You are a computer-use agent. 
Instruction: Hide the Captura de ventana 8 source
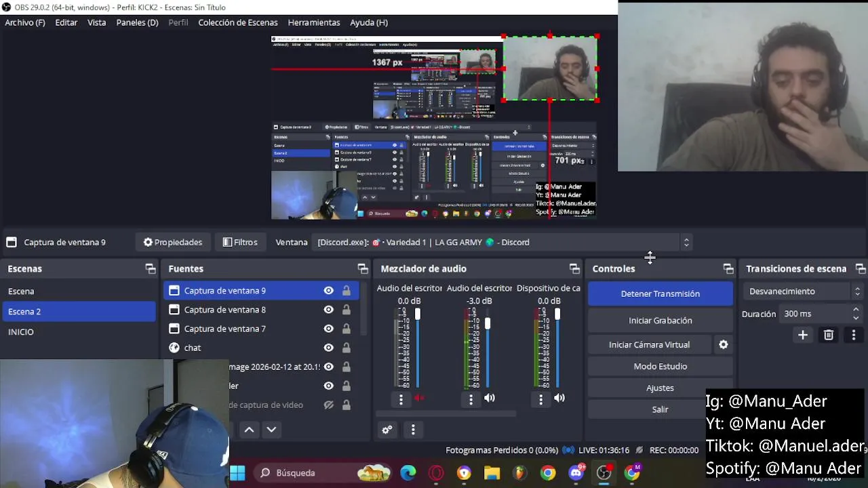point(328,310)
